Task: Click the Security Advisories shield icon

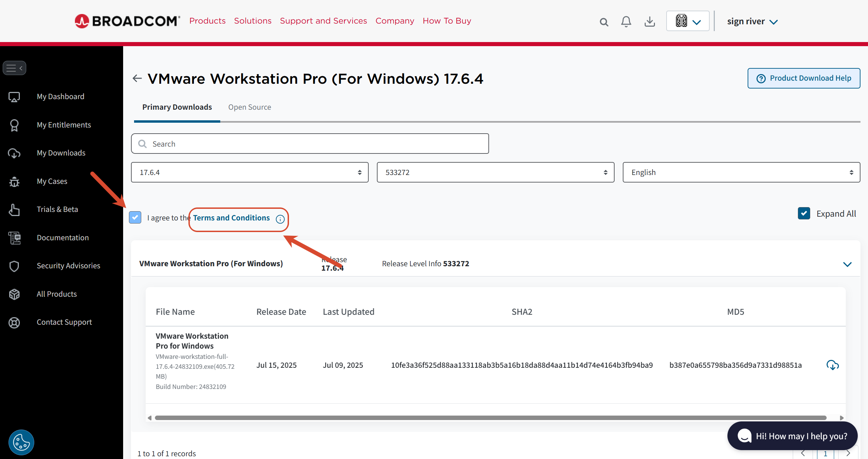Action: [14, 266]
